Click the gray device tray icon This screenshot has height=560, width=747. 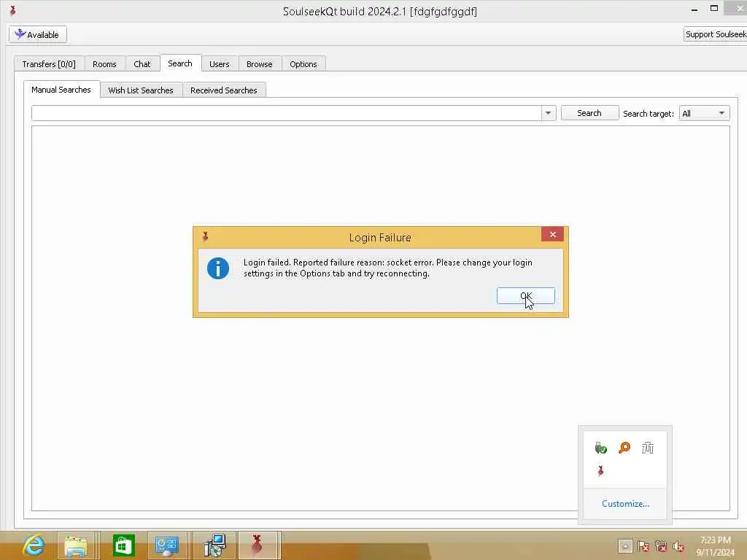coord(648,448)
